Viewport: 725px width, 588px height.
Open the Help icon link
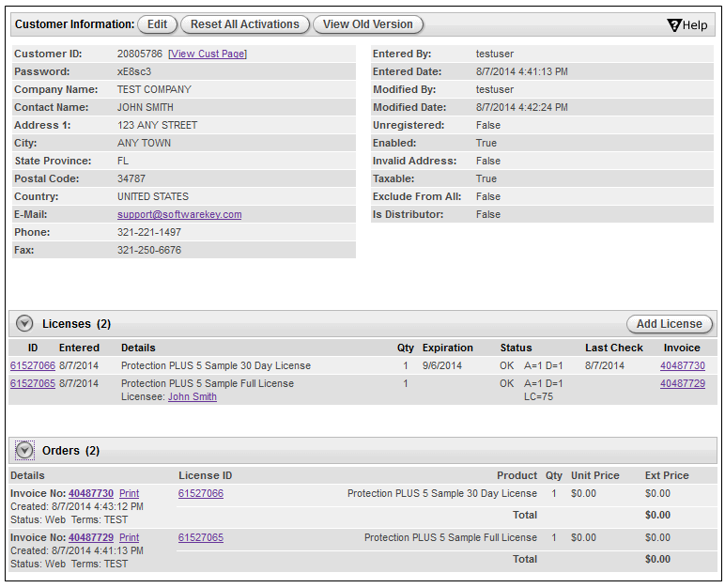pos(686,25)
